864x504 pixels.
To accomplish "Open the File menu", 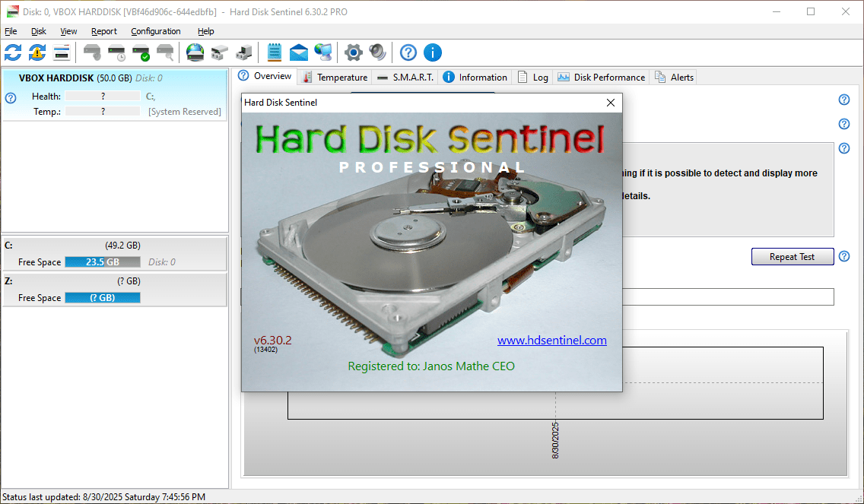I will coord(11,31).
